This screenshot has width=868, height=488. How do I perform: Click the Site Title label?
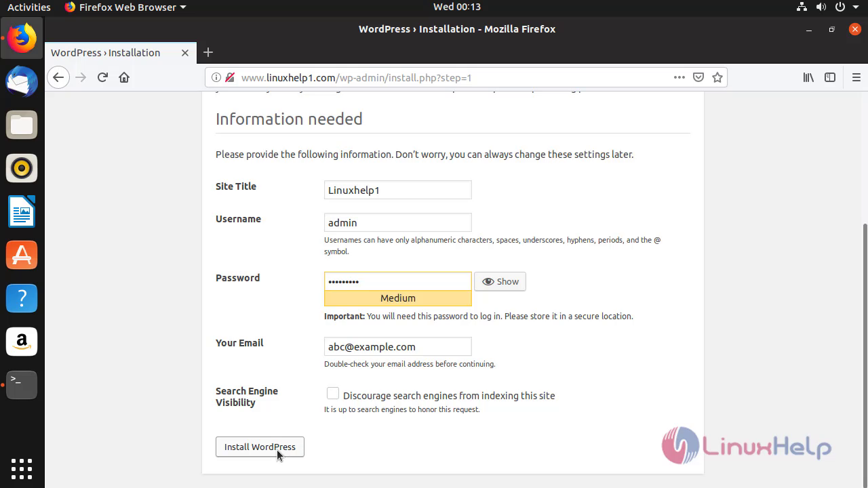(x=236, y=186)
